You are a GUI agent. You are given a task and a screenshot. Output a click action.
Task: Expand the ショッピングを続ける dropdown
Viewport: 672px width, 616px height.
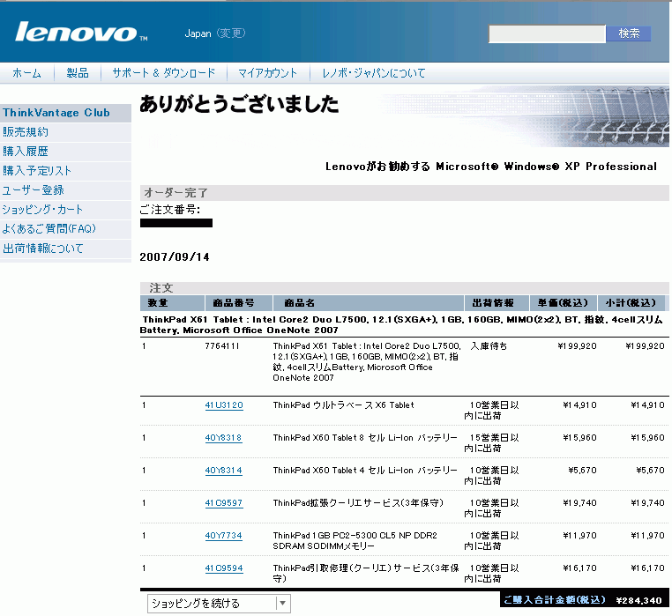219,604
